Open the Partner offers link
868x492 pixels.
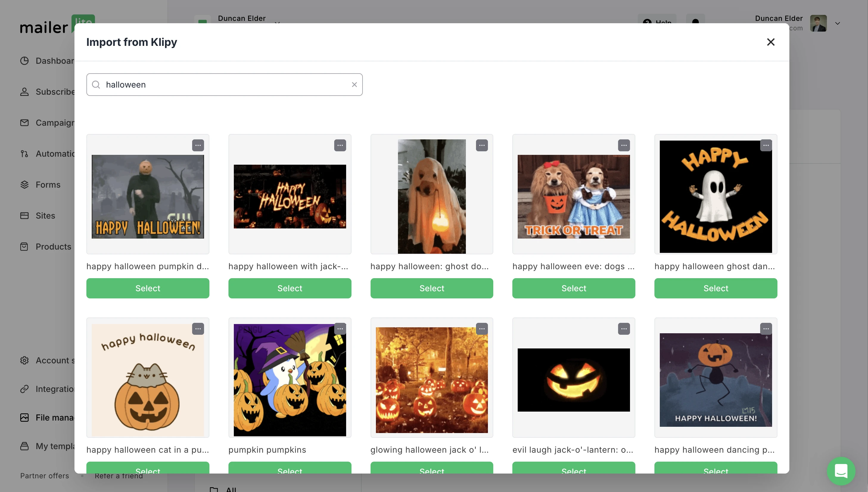click(x=44, y=476)
